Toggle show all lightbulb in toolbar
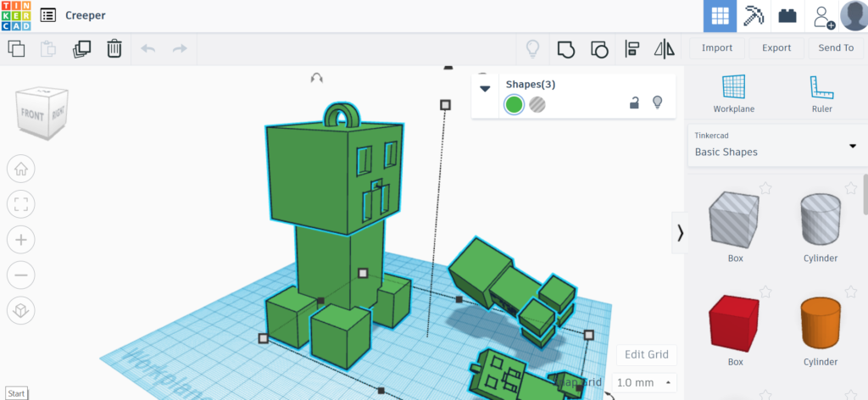 532,48
